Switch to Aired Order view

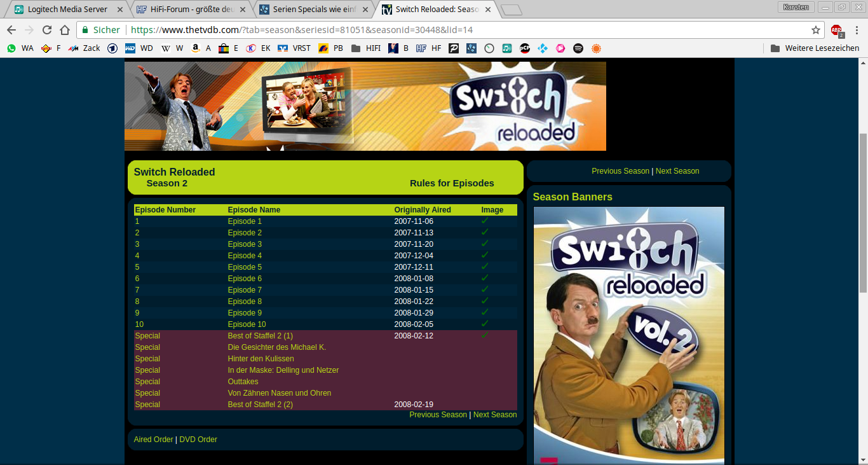153,440
